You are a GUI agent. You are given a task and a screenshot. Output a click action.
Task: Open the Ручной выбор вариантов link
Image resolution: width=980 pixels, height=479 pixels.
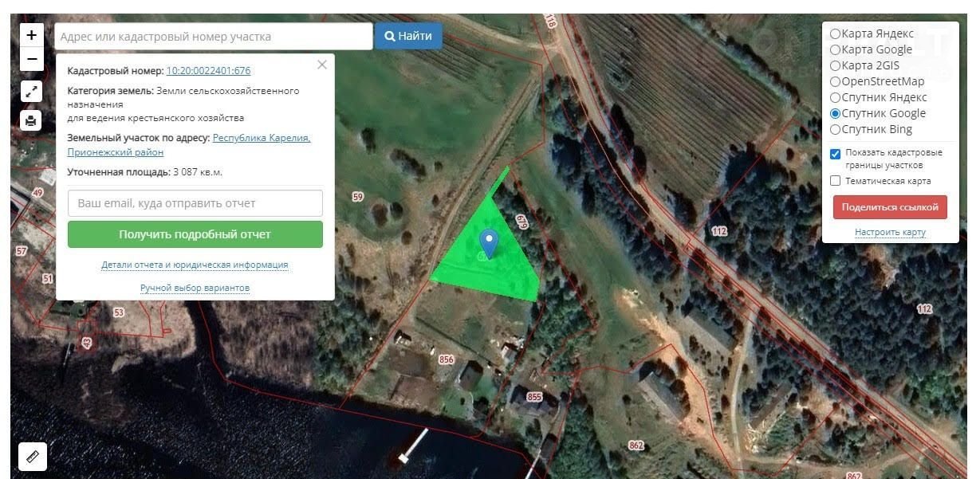pyautogui.click(x=195, y=288)
